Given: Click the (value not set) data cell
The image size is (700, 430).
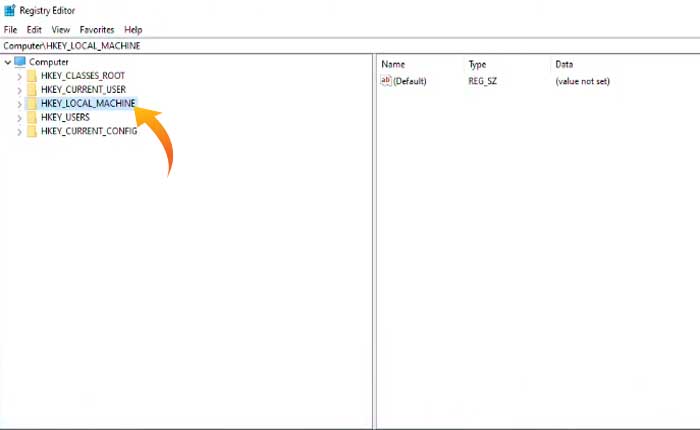Looking at the screenshot, I should tap(582, 81).
